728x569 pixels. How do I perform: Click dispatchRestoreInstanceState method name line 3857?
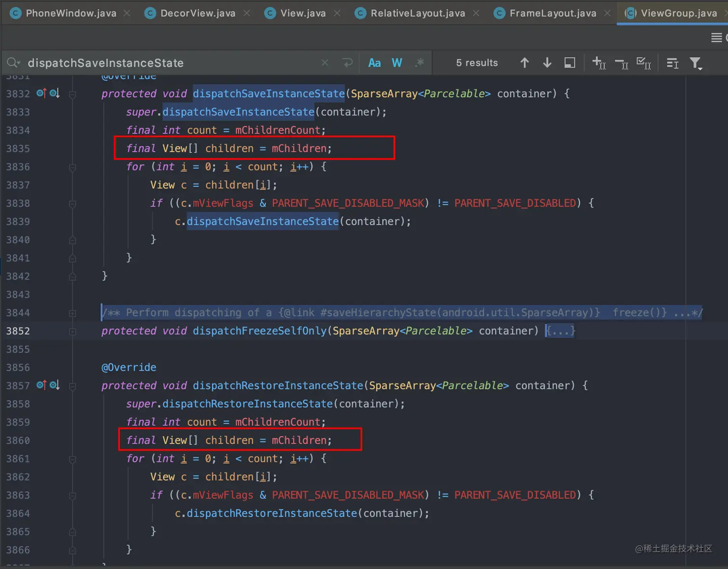click(x=278, y=386)
